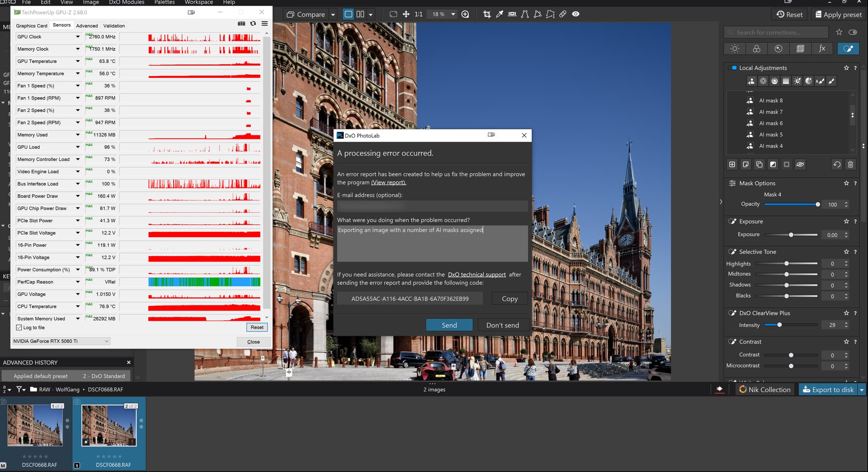
Task: Select the Retouch bandage tool
Action: click(563, 14)
